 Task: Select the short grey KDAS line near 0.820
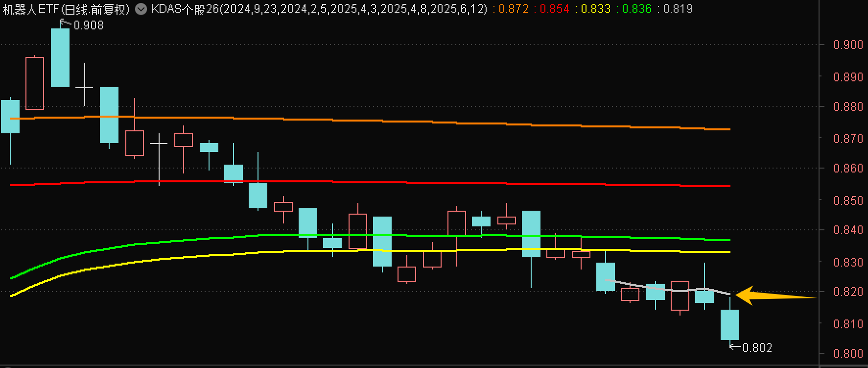[x=668, y=289]
